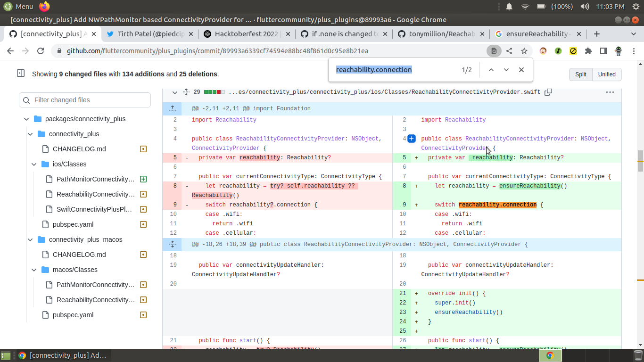Select the Unified diff view
The width and height of the screenshot is (644, 362).
point(607,74)
